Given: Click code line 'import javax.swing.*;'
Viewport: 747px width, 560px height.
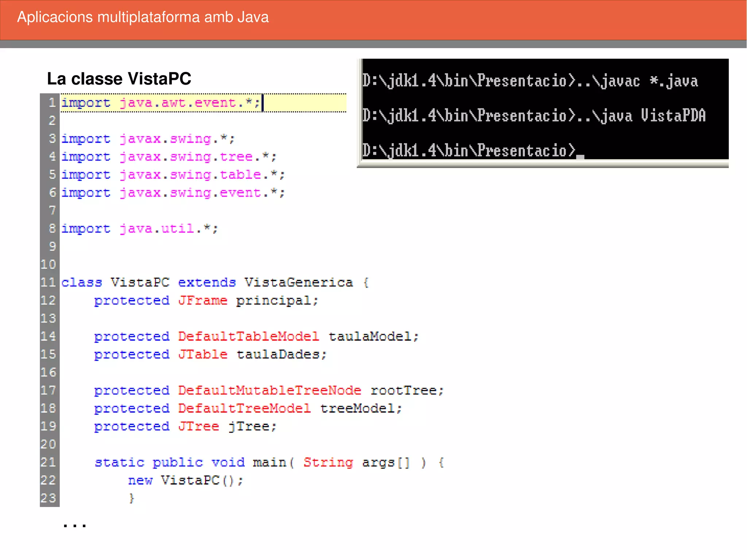Looking at the screenshot, I should coord(148,139).
